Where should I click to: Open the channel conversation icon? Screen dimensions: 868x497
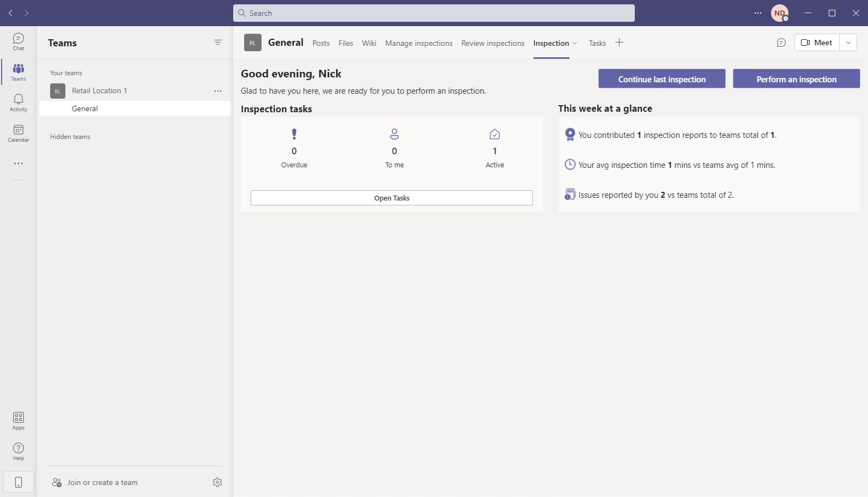[781, 43]
